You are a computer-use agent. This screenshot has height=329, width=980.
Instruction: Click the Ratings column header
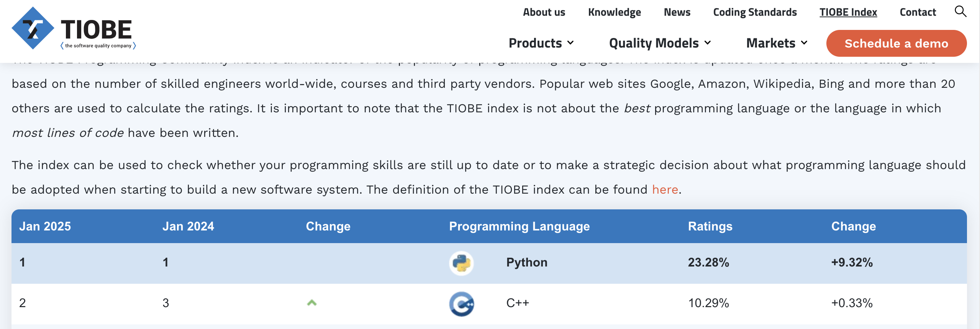click(x=710, y=226)
